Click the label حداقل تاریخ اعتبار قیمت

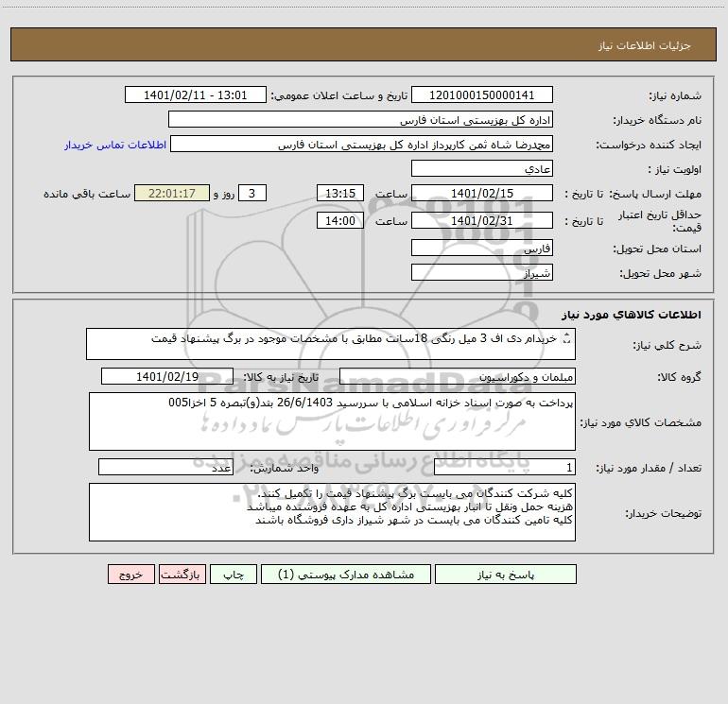tap(660, 221)
